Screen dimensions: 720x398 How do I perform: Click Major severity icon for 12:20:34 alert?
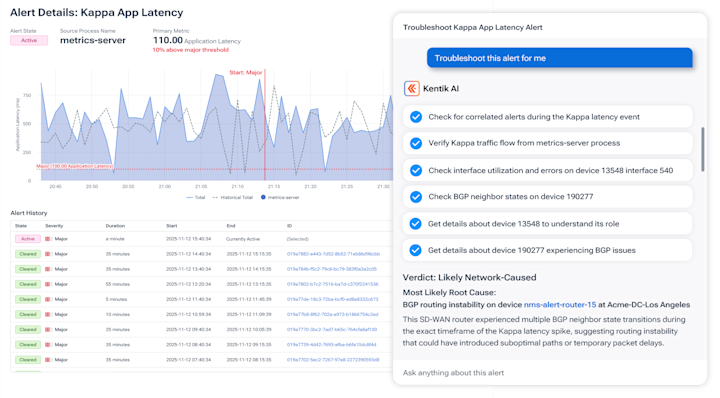pyautogui.click(x=47, y=284)
